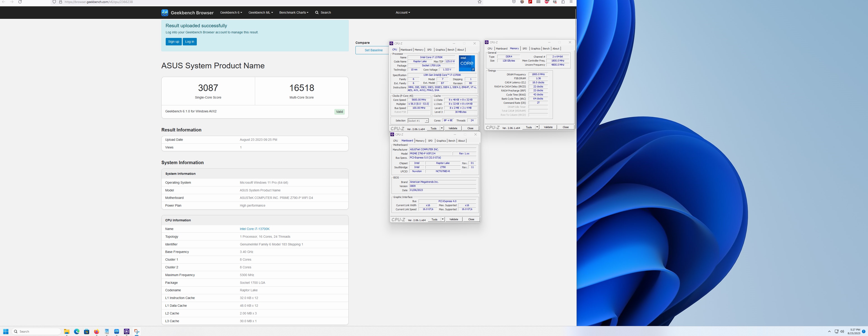Open the notification count badge
Screen dimensions: 868x336
point(863,332)
